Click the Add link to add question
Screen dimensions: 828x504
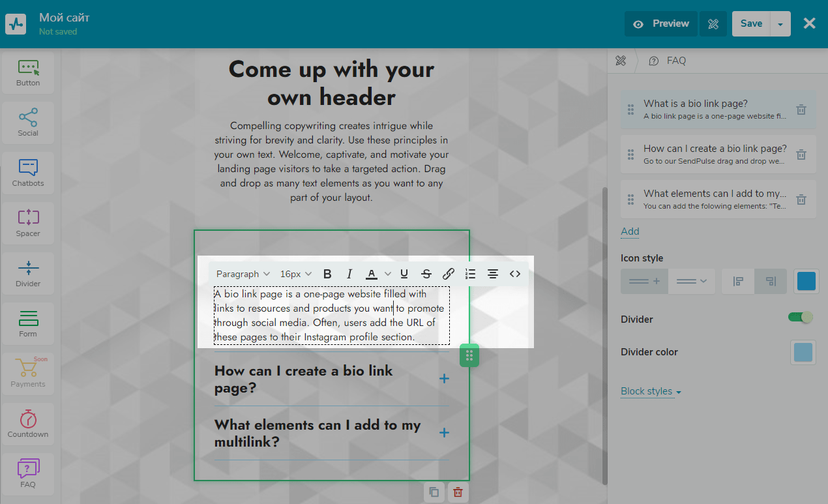coord(630,231)
